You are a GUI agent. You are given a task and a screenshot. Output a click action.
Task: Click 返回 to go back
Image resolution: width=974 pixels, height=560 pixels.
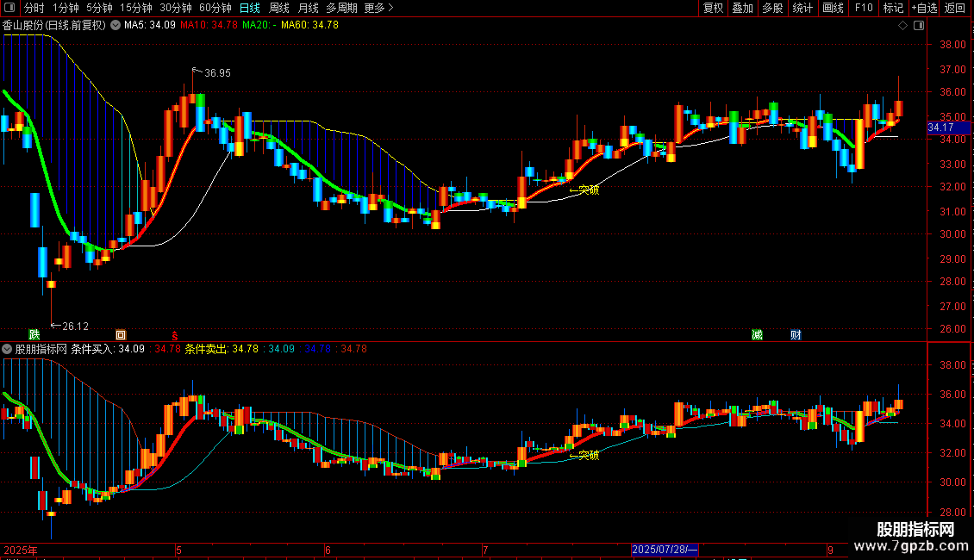point(955,8)
